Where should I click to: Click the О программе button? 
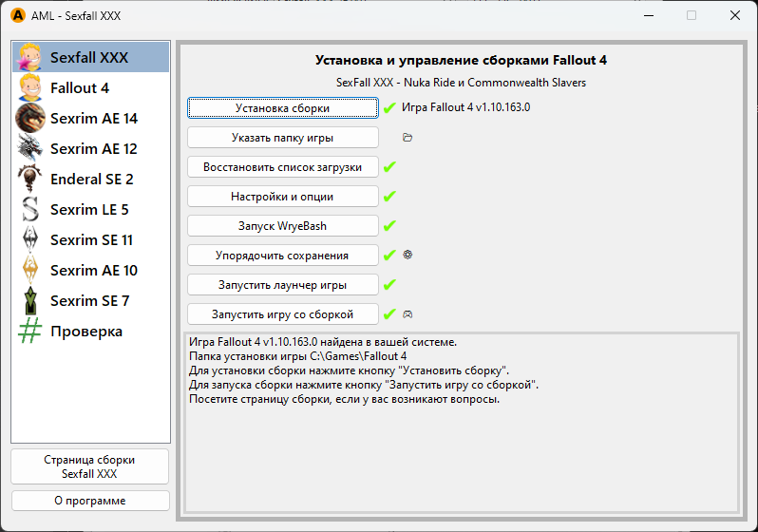pyautogui.click(x=90, y=501)
